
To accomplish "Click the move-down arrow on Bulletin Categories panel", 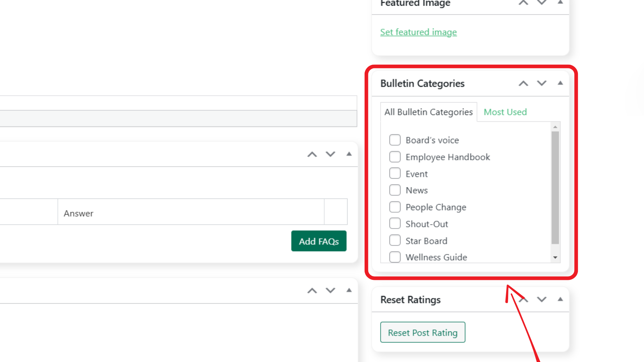I will point(541,83).
